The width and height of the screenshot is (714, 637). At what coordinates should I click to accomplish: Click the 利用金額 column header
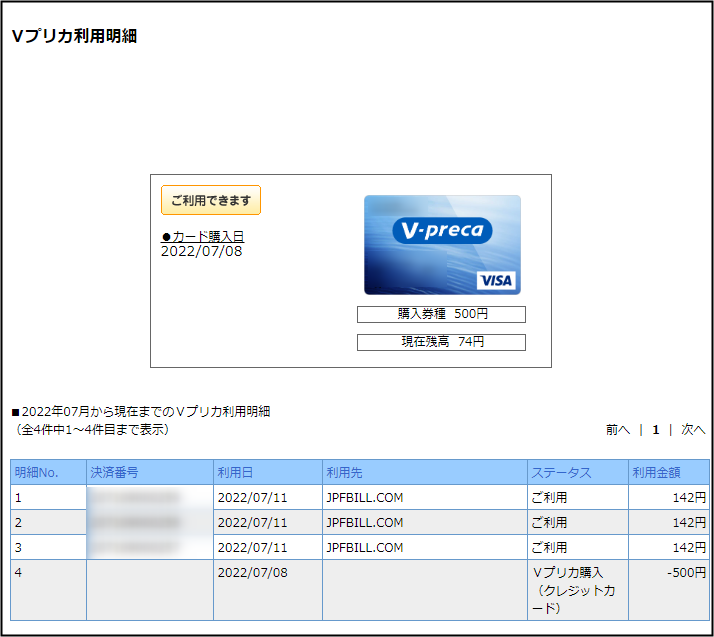click(656, 472)
